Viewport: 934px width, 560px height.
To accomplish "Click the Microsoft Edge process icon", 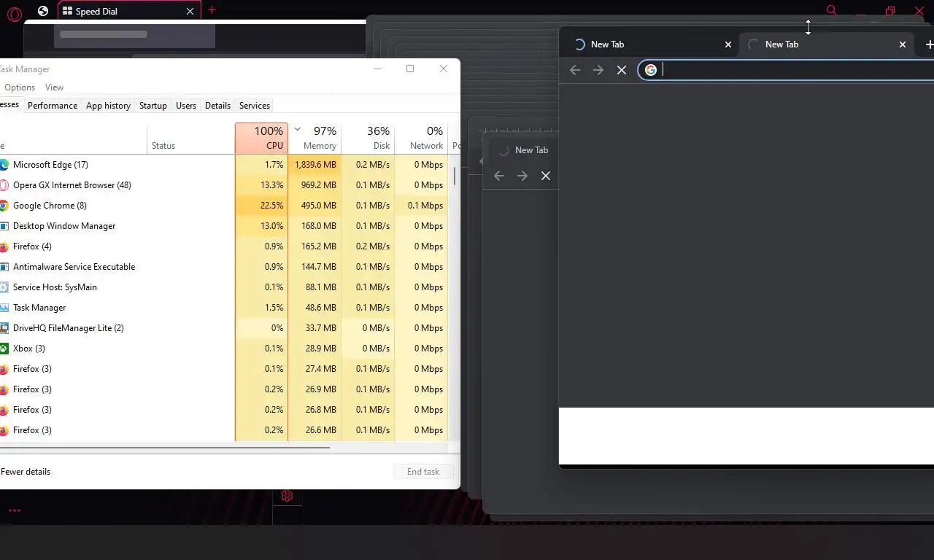I will point(4,165).
